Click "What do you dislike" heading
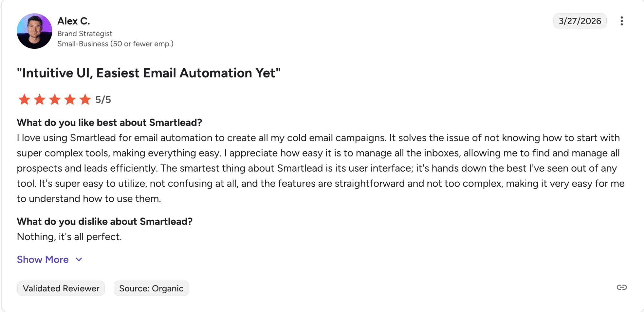The width and height of the screenshot is (644, 312). click(x=104, y=221)
